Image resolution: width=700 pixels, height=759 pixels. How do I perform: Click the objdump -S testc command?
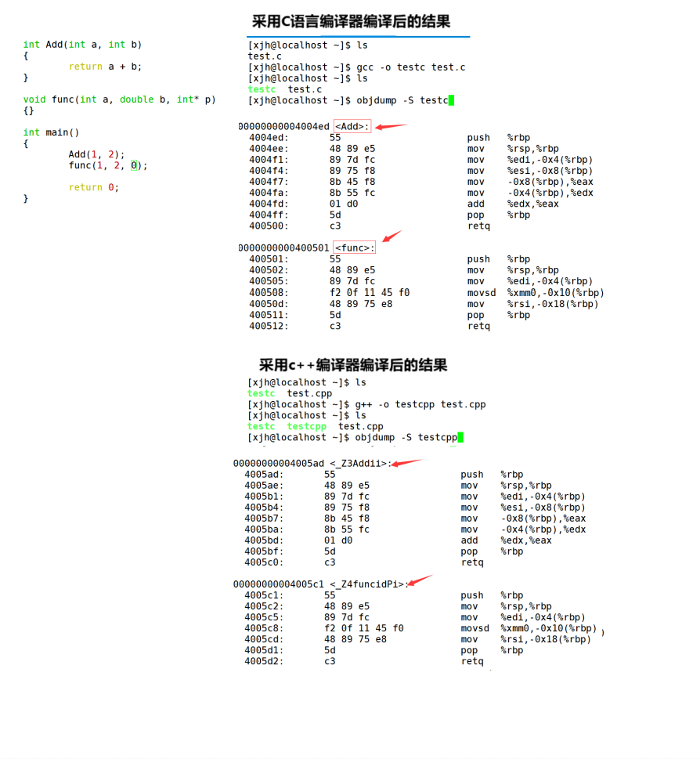tap(402, 100)
